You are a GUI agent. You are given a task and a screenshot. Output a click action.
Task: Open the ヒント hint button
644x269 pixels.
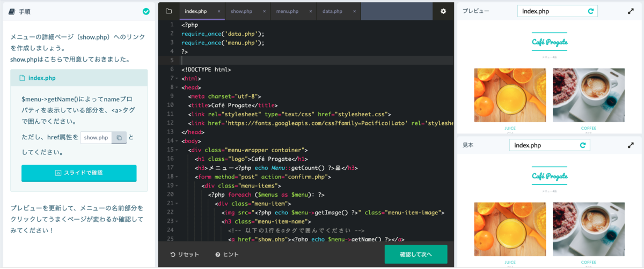tap(227, 255)
